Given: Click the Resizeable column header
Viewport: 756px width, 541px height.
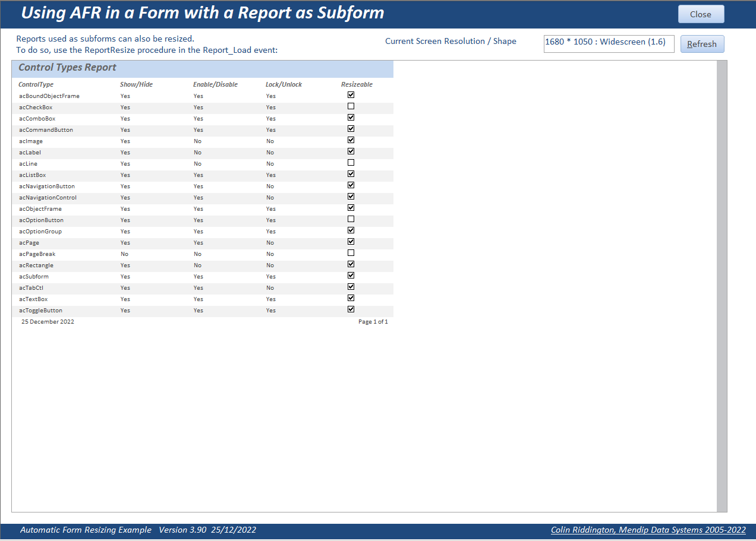Looking at the screenshot, I should [357, 84].
